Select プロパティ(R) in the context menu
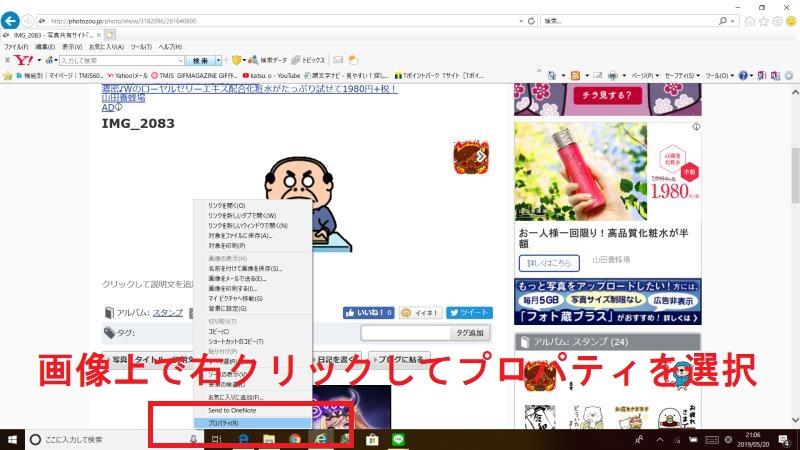Image resolution: width=800 pixels, height=450 pixels. [253, 423]
